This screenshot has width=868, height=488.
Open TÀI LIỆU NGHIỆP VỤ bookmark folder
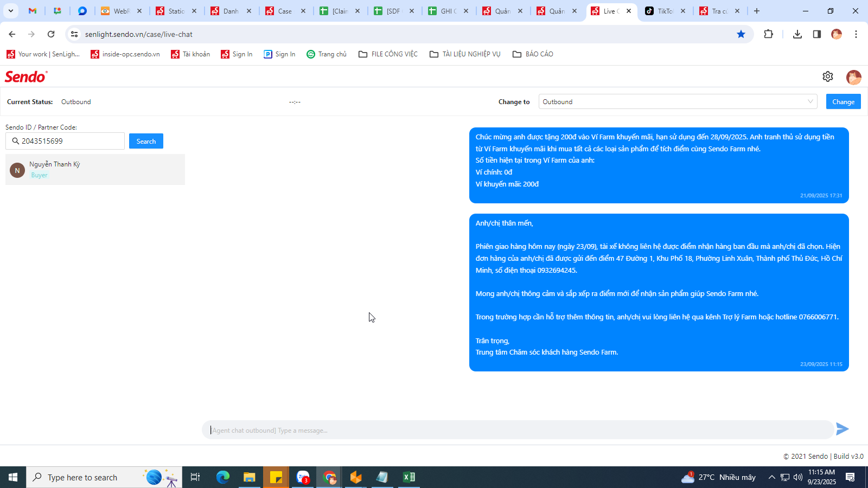tap(465, 54)
